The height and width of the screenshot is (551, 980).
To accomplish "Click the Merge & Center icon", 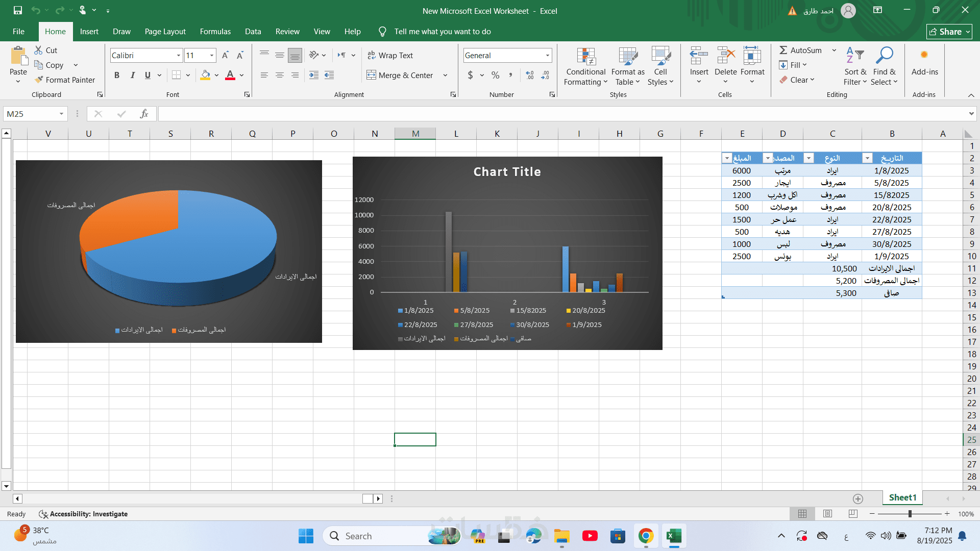I will pyautogui.click(x=371, y=75).
